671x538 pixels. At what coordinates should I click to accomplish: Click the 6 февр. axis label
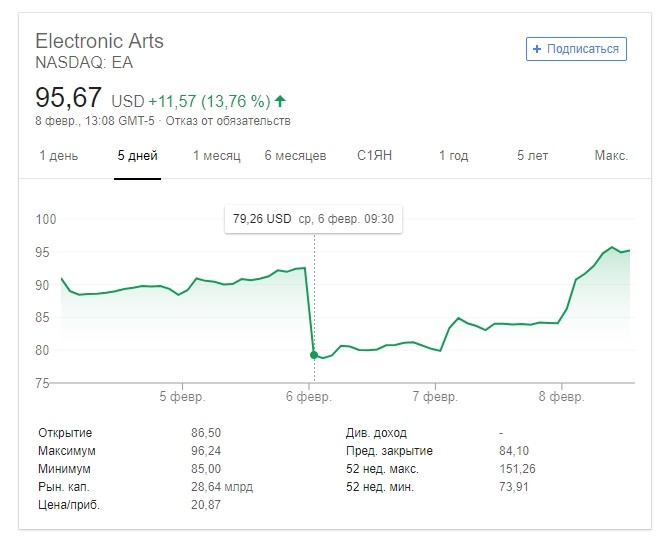click(309, 397)
